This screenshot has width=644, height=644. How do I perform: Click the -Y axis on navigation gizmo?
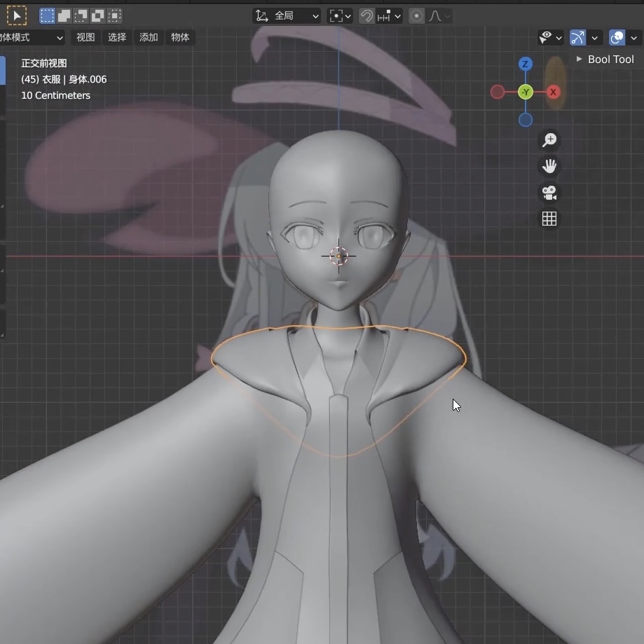pos(526,92)
